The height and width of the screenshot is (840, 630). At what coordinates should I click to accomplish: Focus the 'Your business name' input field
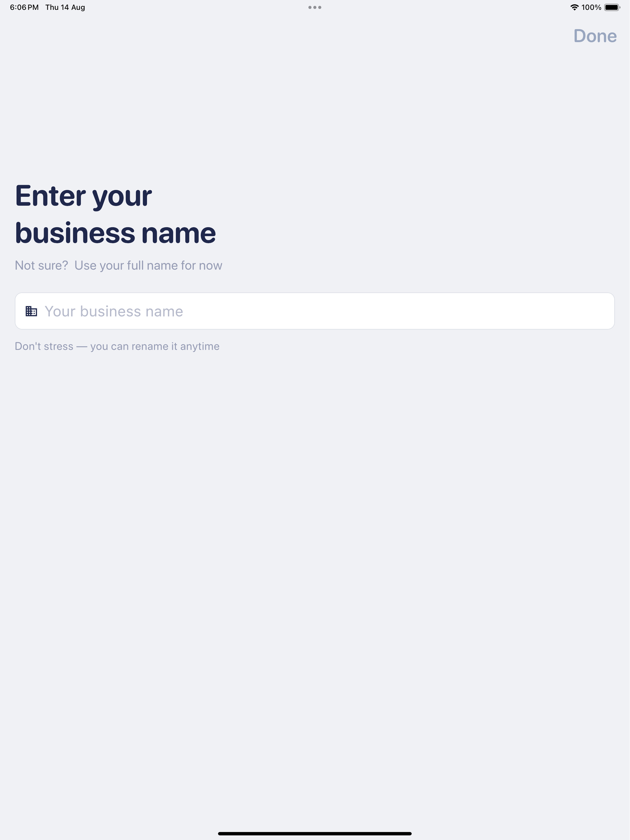click(315, 311)
